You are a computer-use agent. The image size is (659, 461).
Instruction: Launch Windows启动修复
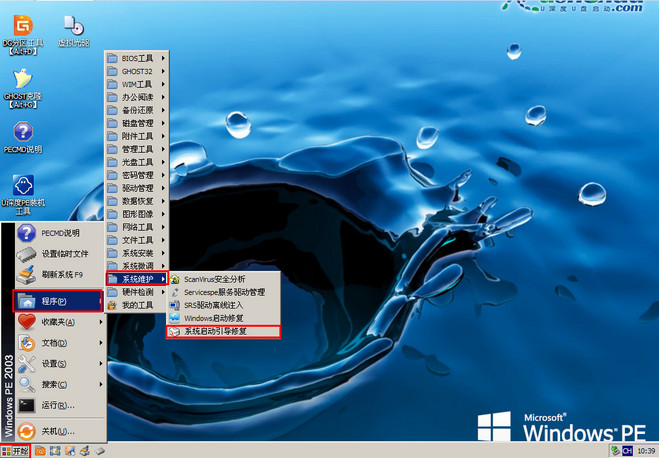(224, 318)
